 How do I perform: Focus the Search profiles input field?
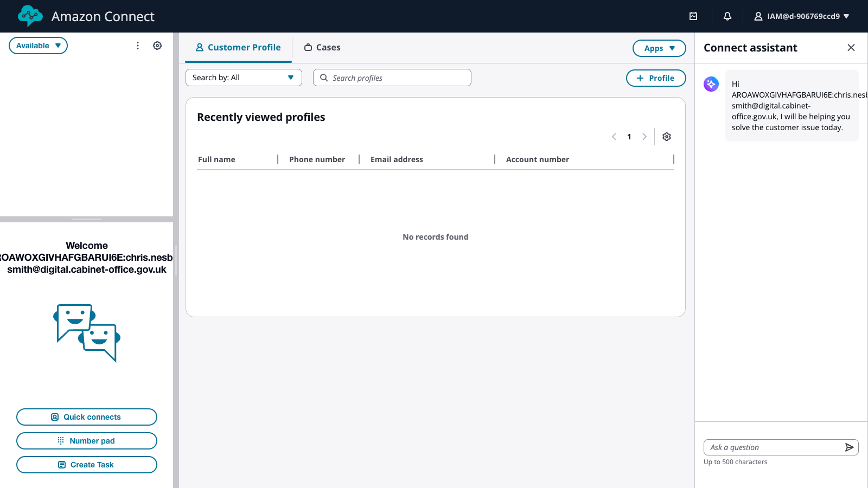click(392, 78)
